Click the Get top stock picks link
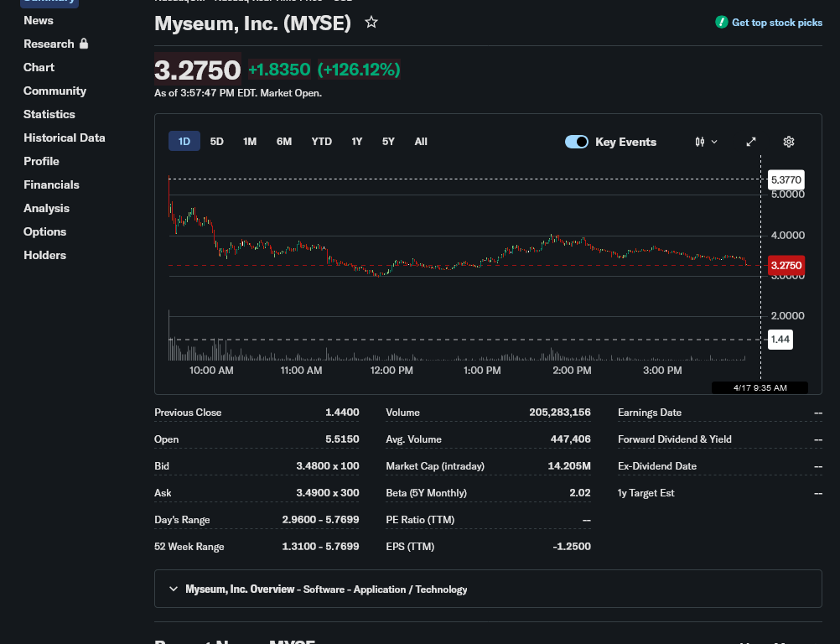Image resolution: width=840 pixels, height=644 pixels. pos(777,23)
